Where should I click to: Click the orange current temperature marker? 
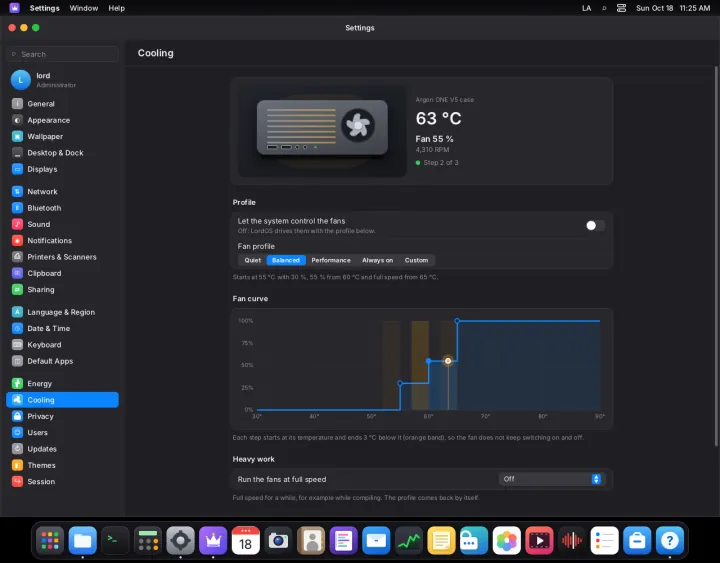click(x=448, y=361)
